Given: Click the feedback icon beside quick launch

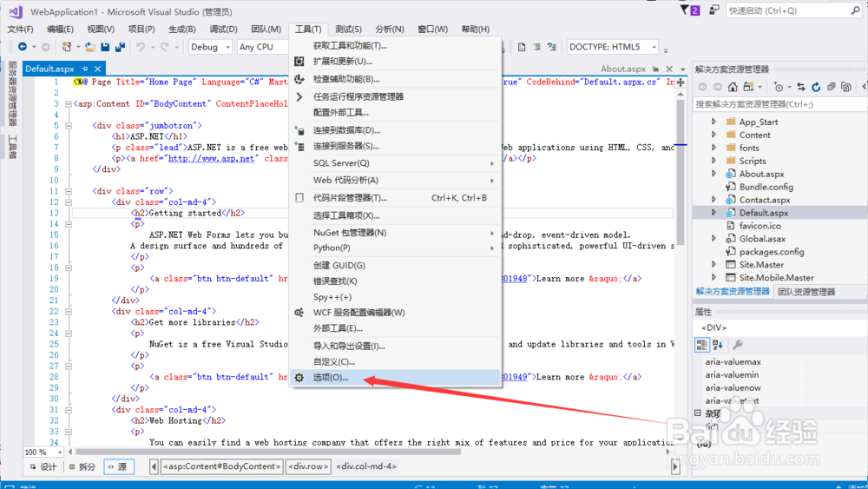Looking at the screenshot, I should [714, 10].
